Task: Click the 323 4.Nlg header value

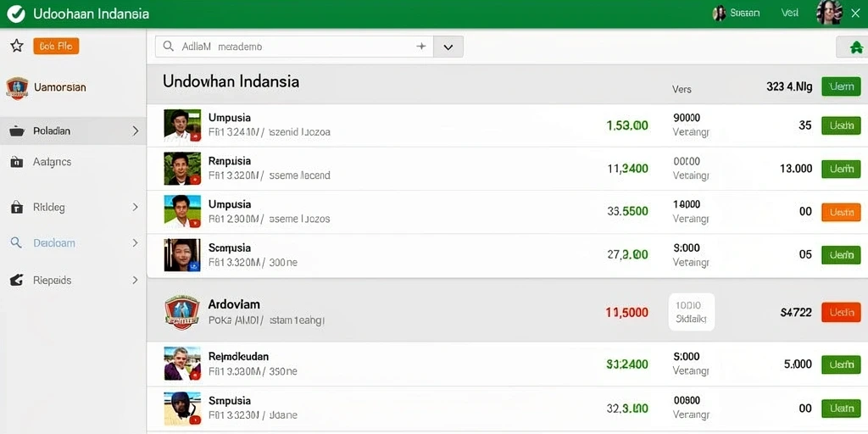Action: (x=789, y=87)
